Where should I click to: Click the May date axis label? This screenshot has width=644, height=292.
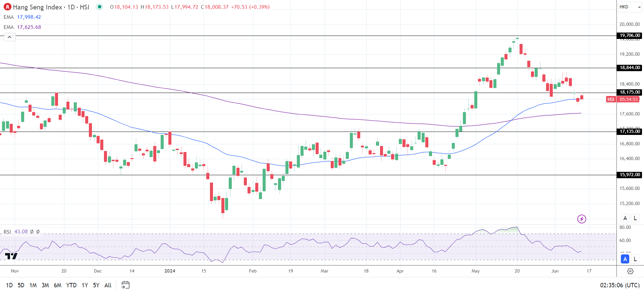click(x=476, y=271)
